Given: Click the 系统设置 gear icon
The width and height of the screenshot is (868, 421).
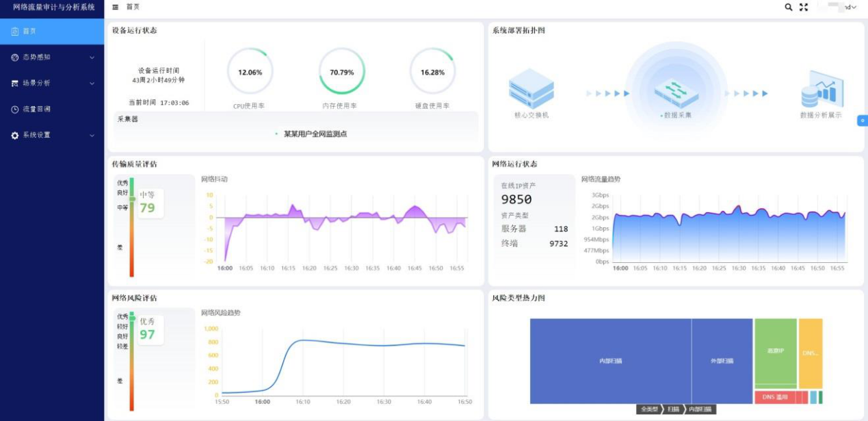Looking at the screenshot, I should click(x=15, y=136).
